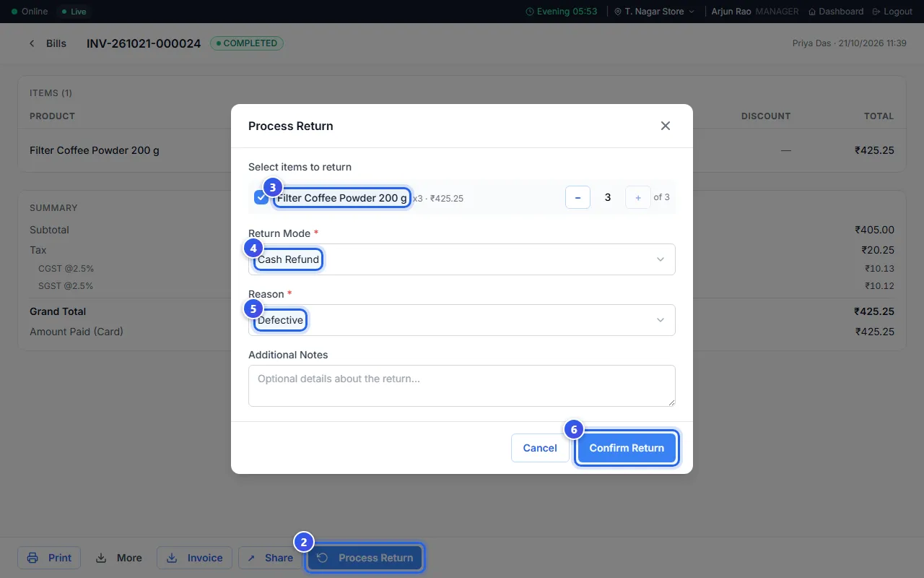Viewport: 924px width, 578px height.
Task: Click into the Additional Notes text area
Action: click(462, 386)
